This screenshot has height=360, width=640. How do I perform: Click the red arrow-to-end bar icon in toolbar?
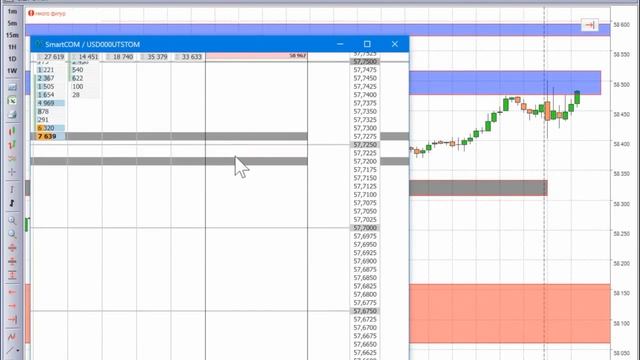[12, 319]
